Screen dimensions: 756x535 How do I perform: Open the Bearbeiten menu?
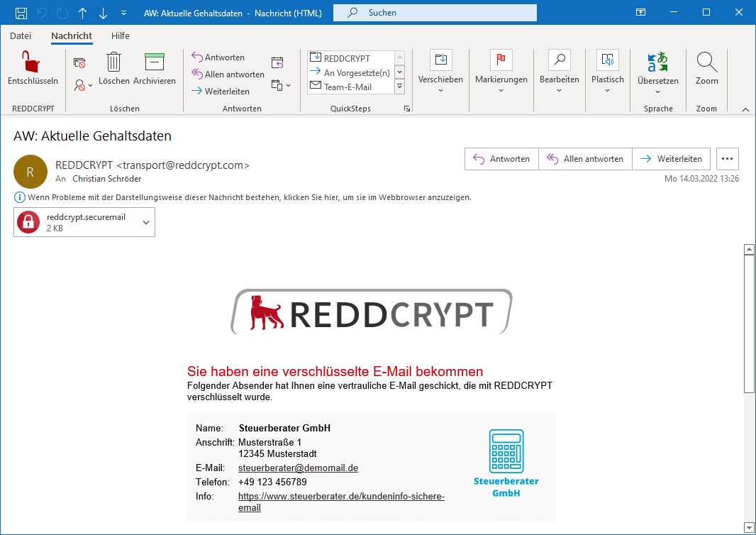click(x=560, y=72)
